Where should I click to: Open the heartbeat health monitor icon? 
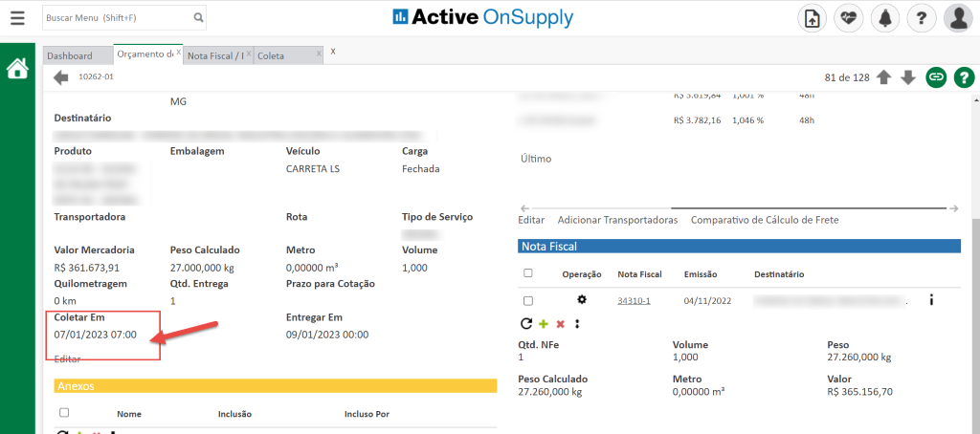point(848,18)
